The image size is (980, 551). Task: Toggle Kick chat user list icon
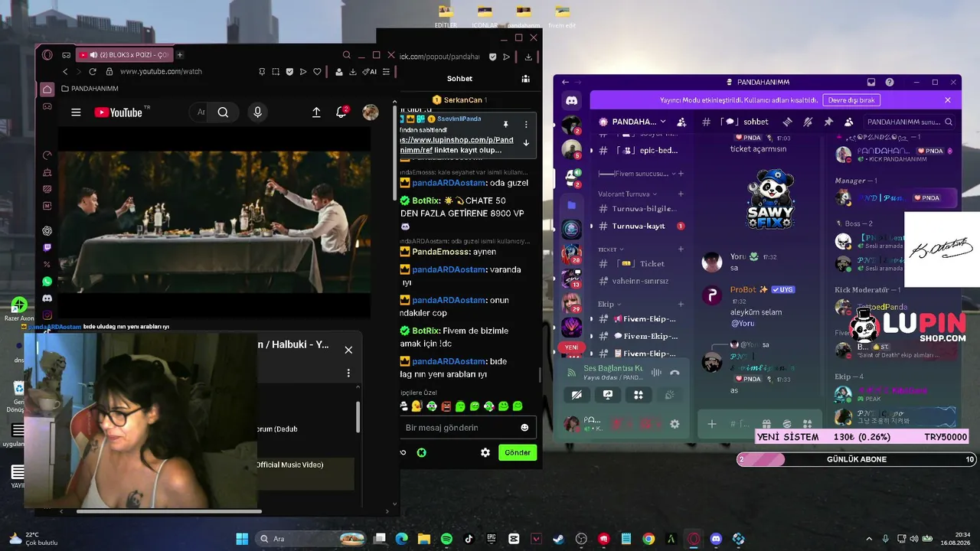(525, 79)
